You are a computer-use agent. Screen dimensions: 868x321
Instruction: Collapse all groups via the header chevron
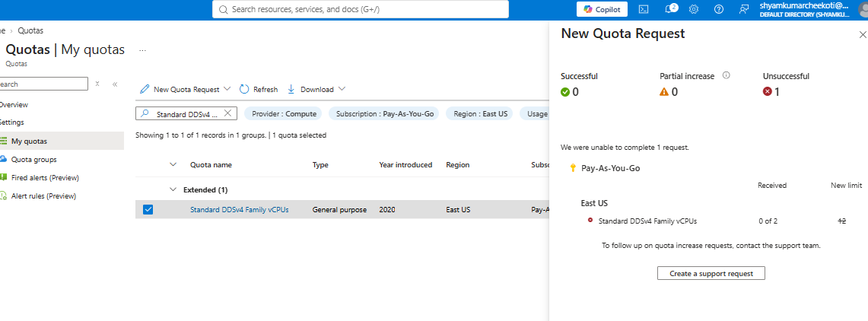(x=173, y=164)
